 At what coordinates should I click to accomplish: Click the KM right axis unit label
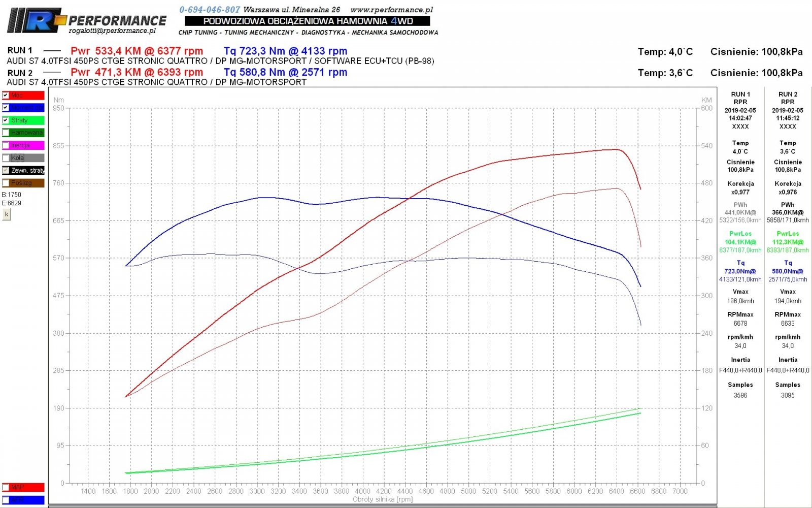[x=706, y=100]
